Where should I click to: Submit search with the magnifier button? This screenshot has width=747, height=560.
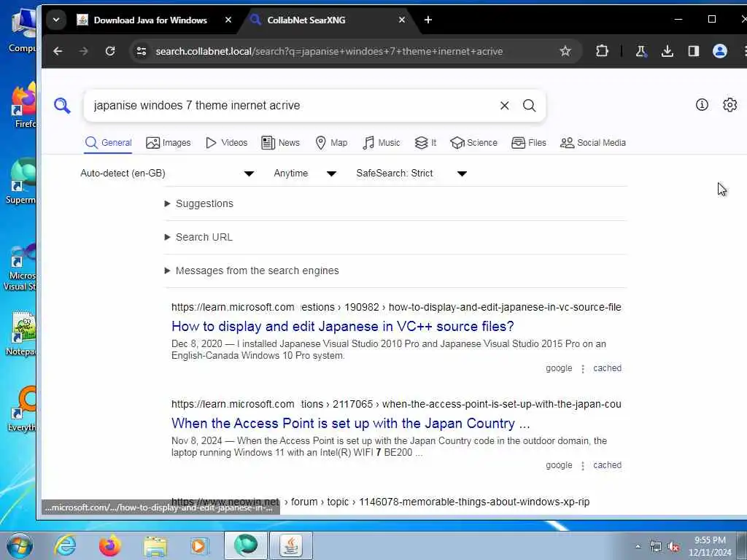[530, 105]
